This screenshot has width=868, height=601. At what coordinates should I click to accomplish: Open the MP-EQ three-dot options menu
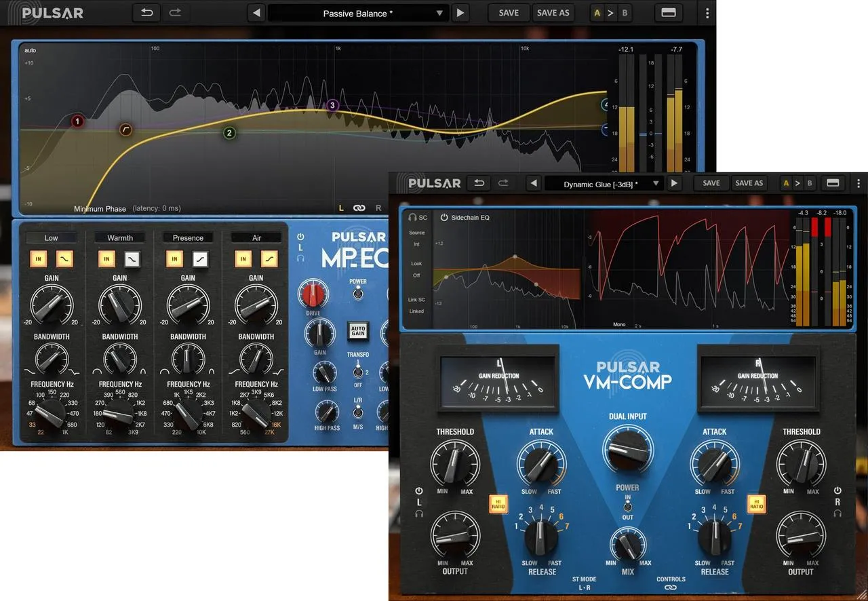tap(707, 13)
